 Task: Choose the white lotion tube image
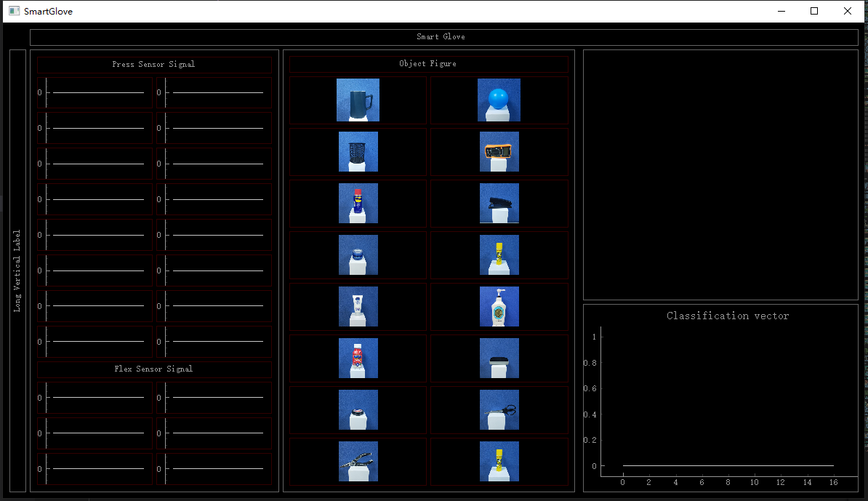click(358, 307)
